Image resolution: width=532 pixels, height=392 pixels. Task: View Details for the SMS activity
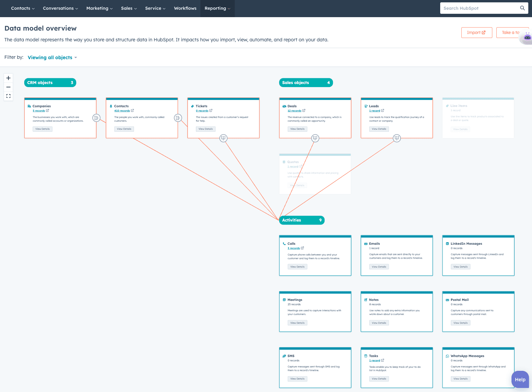pos(298,379)
